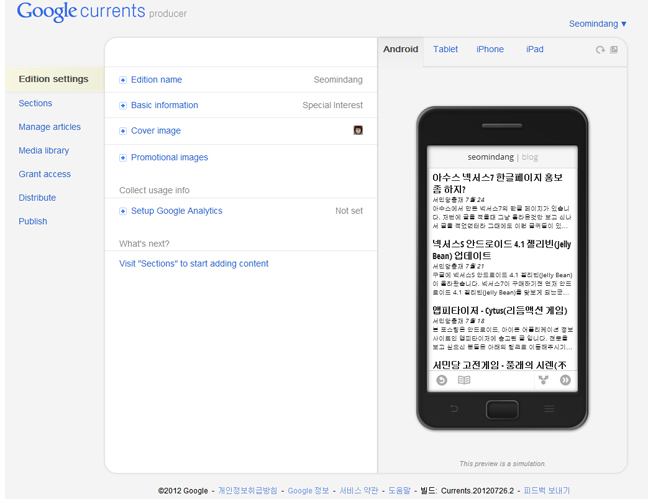Click the 서비스 약관 footer link
This screenshot has height=499, width=648.
(359, 491)
